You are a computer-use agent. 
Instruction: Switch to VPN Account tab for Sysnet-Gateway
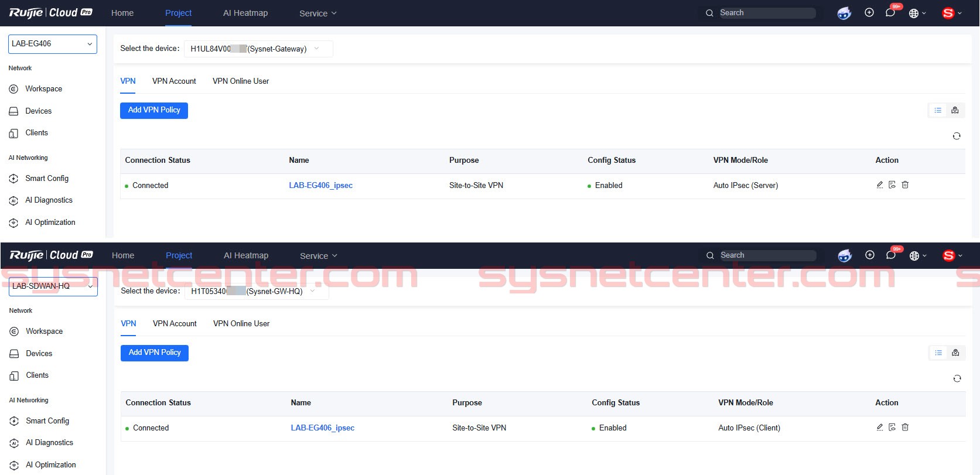pyautogui.click(x=174, y=81)
